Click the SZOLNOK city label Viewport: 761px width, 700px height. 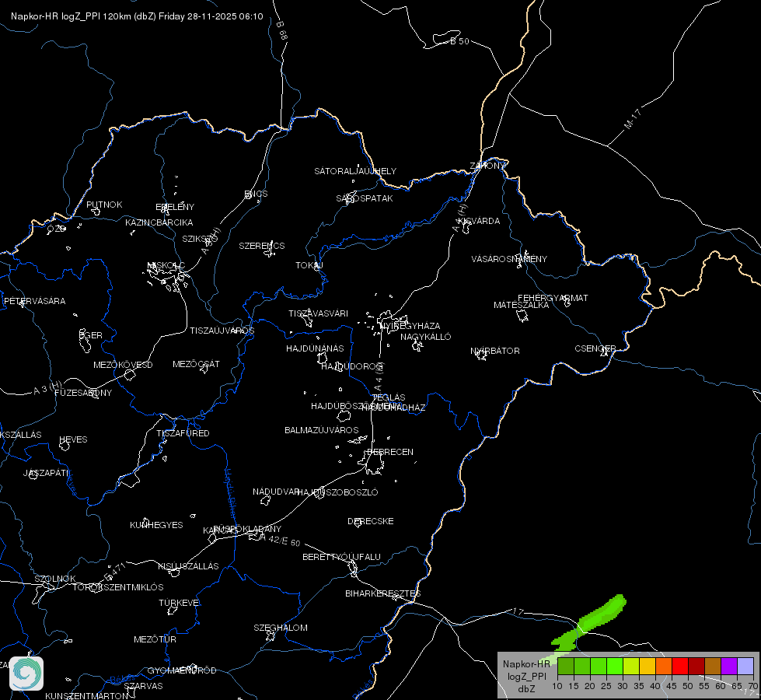click(55, 579)
